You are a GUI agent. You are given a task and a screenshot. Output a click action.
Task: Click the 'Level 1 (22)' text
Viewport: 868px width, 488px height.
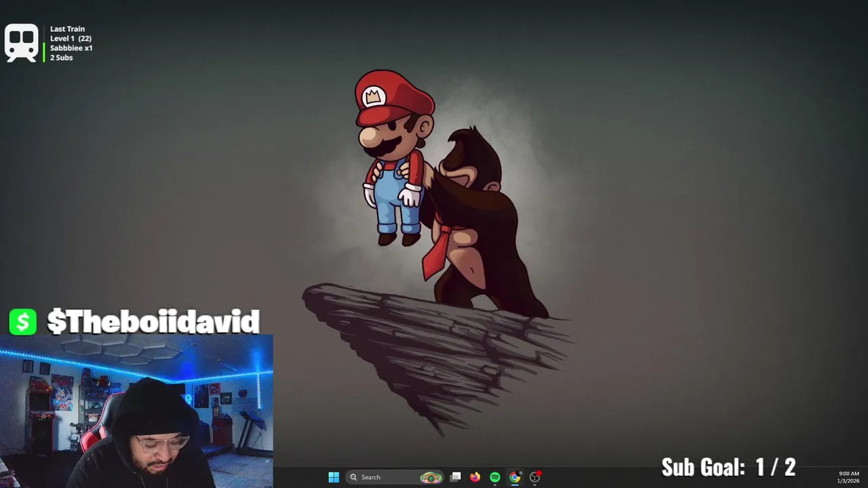click(x=71, y=39)
